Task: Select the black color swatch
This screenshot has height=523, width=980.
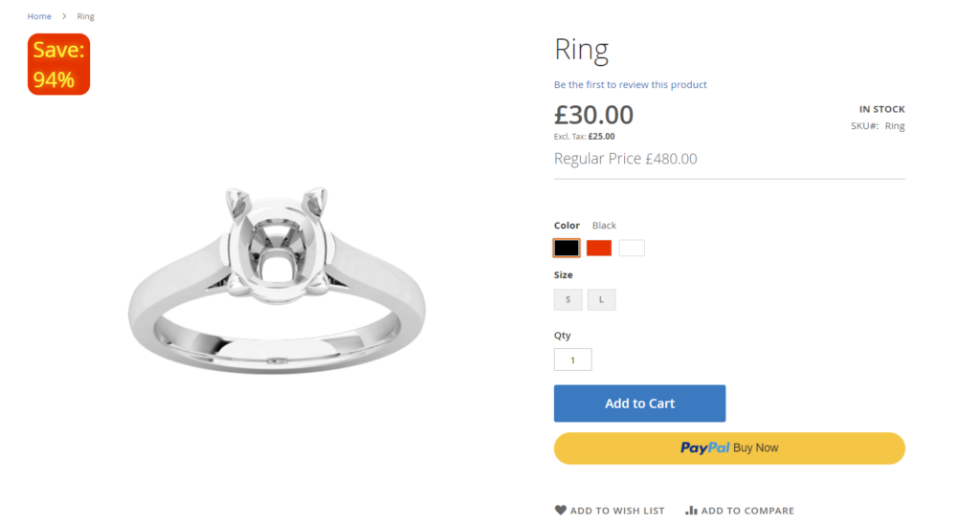Action: click(x=567, y=248)
